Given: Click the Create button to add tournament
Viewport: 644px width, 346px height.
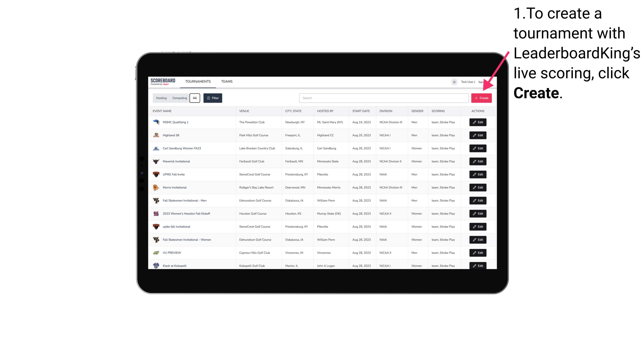Looking at the screenshot, I should [481, 98].
